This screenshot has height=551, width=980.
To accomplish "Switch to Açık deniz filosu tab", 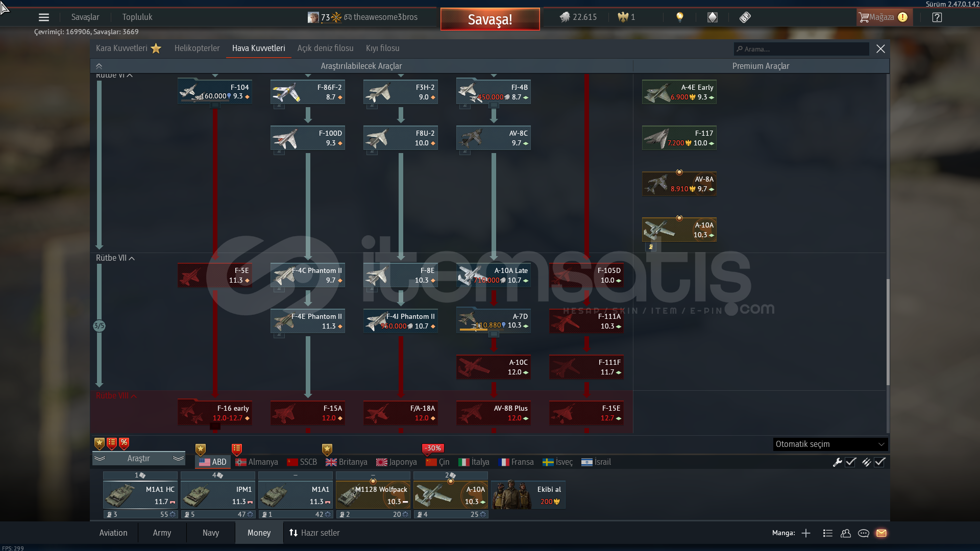I will (x=326, y=48).
